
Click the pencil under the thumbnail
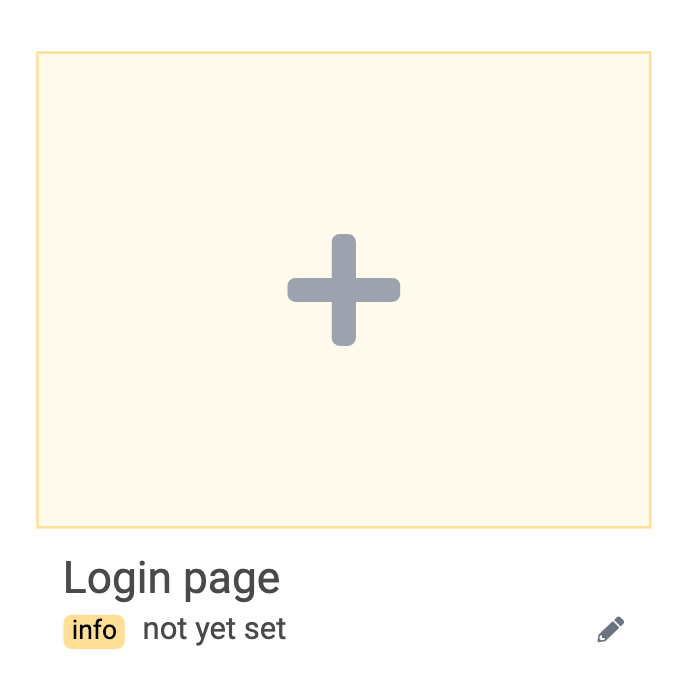click(611, 629)
